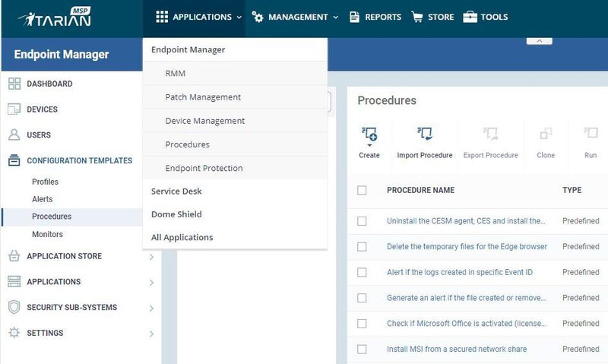
Task: Check the Install MSI from secured network share row
Action: [x=362, y=350]
